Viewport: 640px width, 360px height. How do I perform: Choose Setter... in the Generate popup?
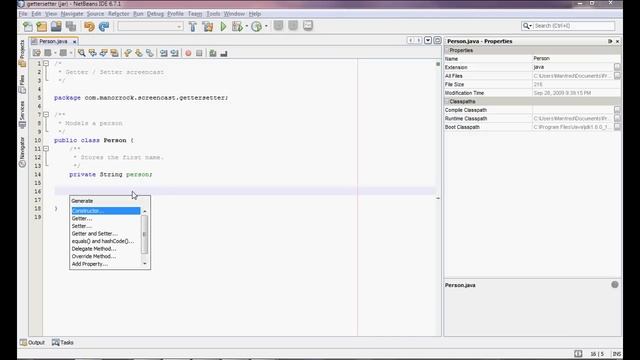pos(106,226)
